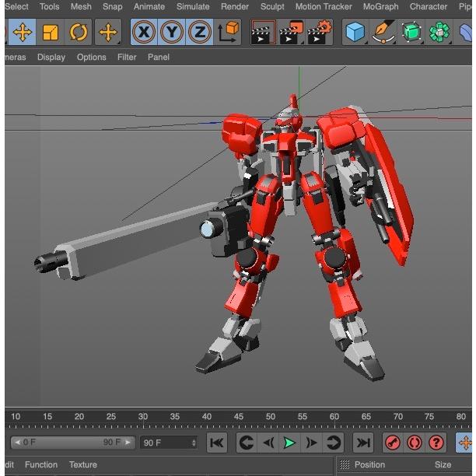The image size is (476, 476).
Task: Add a Cube primitive object
Action: 355,32
